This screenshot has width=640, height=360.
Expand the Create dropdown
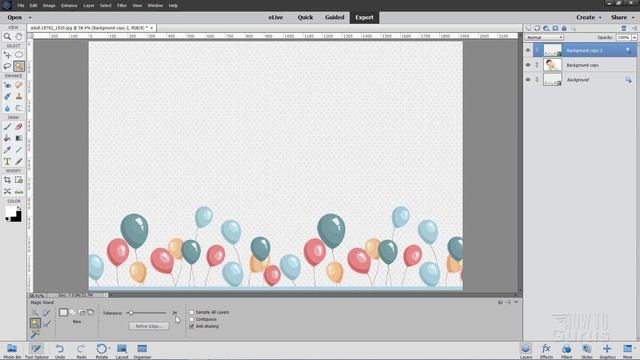pos(600,18)
